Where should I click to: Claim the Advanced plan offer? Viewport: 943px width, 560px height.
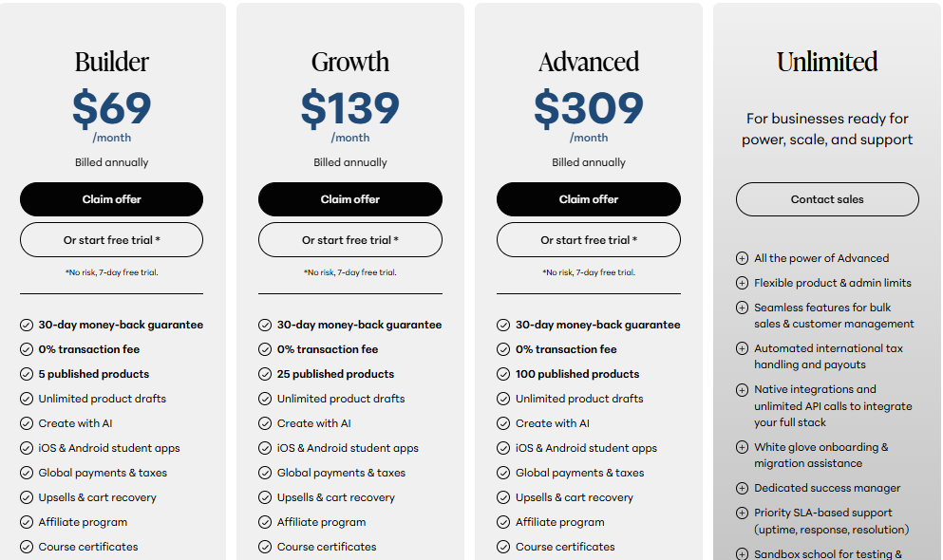tap(588, 199)
